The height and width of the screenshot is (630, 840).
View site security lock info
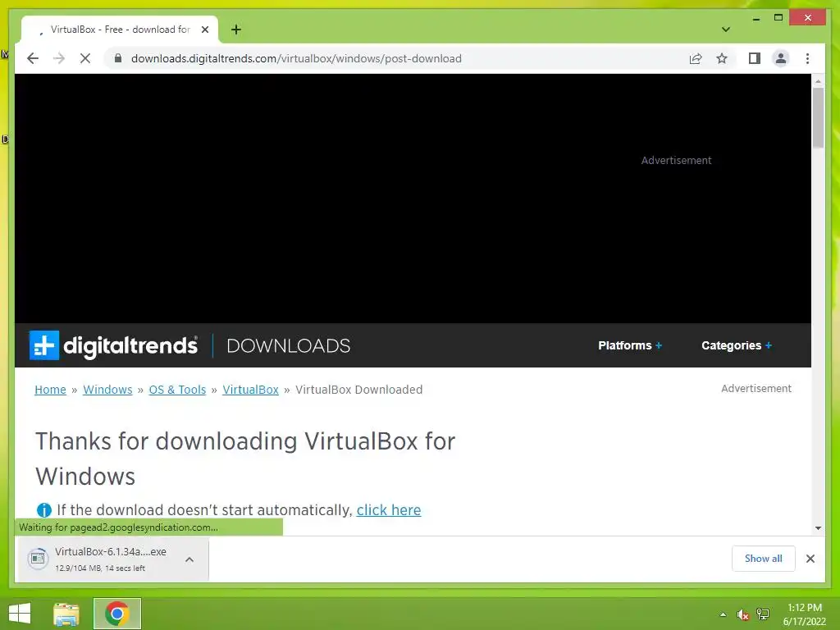pyautogui.click(x=118, y=58)
